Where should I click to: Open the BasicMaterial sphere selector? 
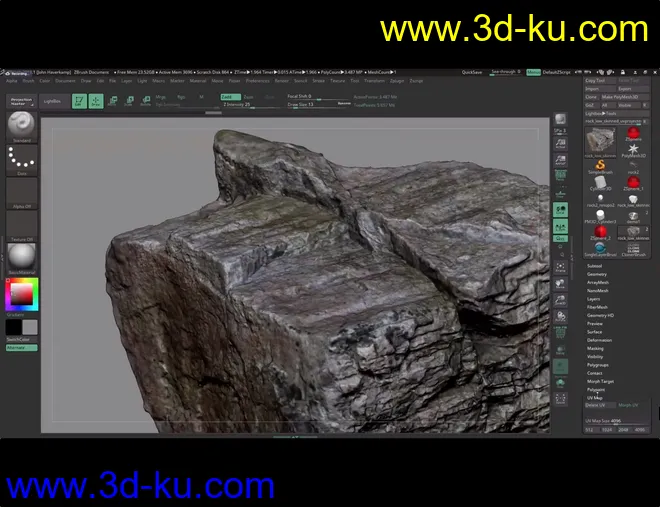21,257
